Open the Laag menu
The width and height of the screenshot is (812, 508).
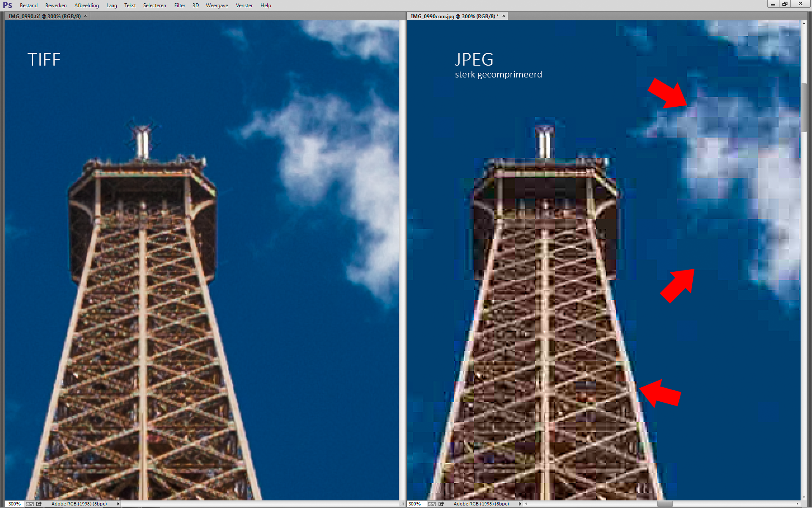(x=112, y=6)
